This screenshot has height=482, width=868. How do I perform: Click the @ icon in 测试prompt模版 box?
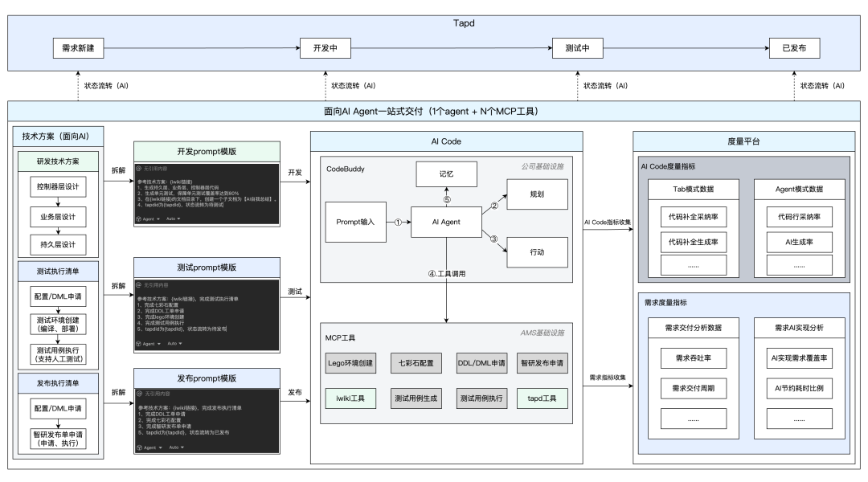pyautogui.click(x=138, y=284)
